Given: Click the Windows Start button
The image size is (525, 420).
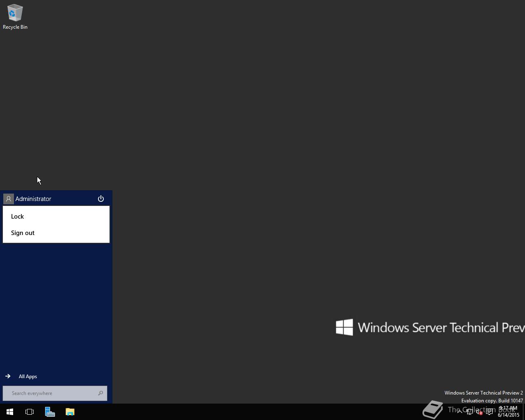Looking at the screenshot, I should (x=10, y=412).
